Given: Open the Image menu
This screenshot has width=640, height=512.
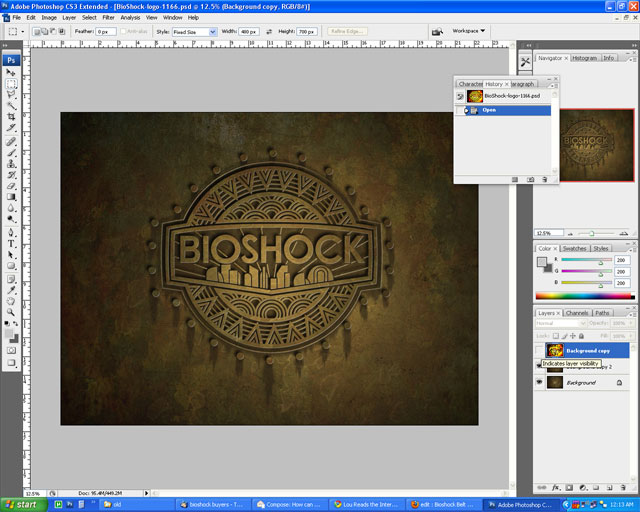Looking at the screenshot, I should click(49, 18).
